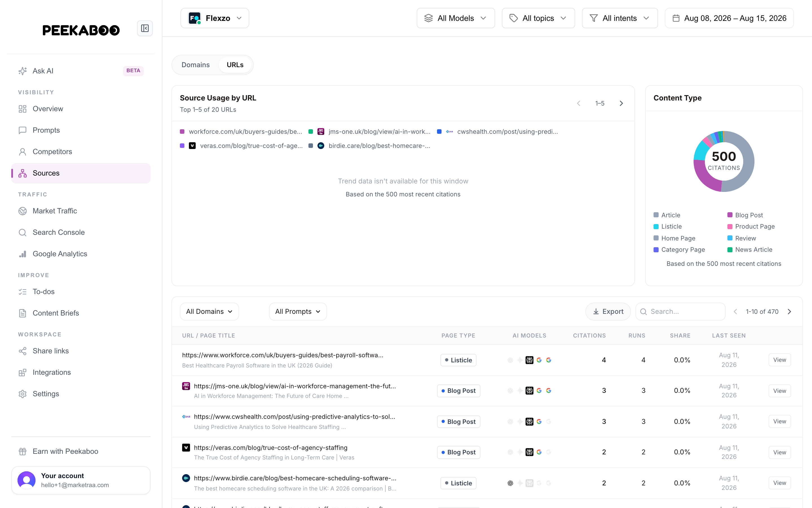
Task: Click the Listicle legend color swatch
Action: [656, 226]
